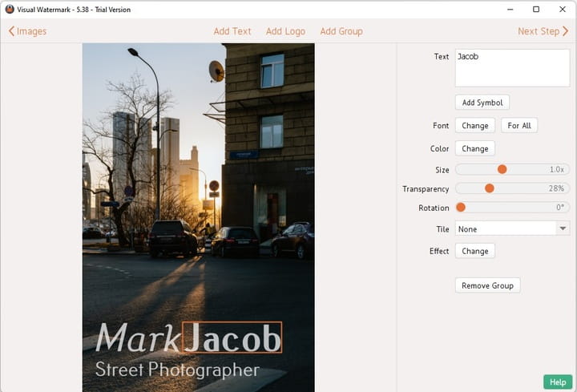This screenshot has height=392, width=577.
Task: Go back to Images
Action: (27, 31)
